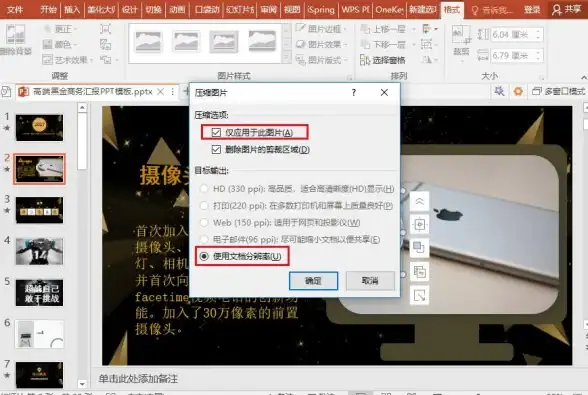The width and height of the screenshot is (588, 395).
Task: Decrease picture width with the down spinner
Action: [538, 59]
